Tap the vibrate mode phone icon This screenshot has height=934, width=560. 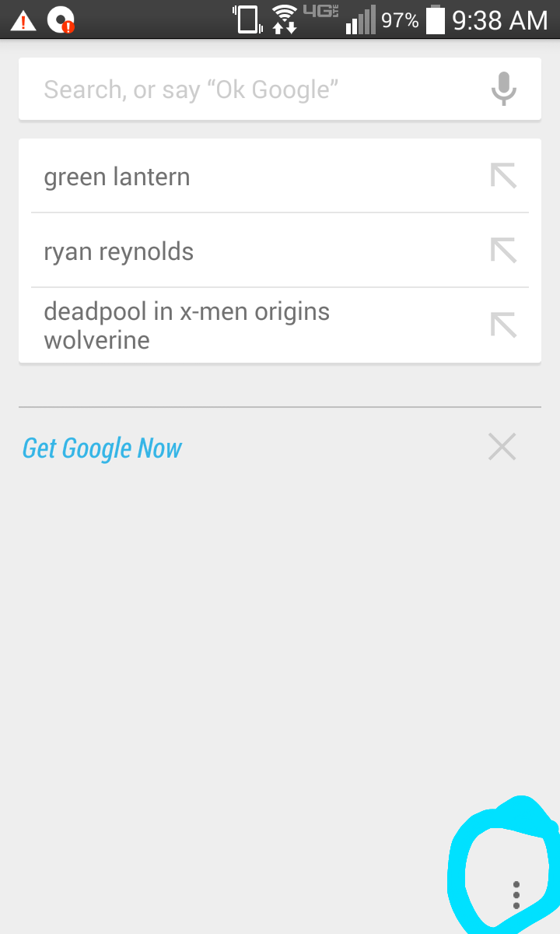point(247,19)
